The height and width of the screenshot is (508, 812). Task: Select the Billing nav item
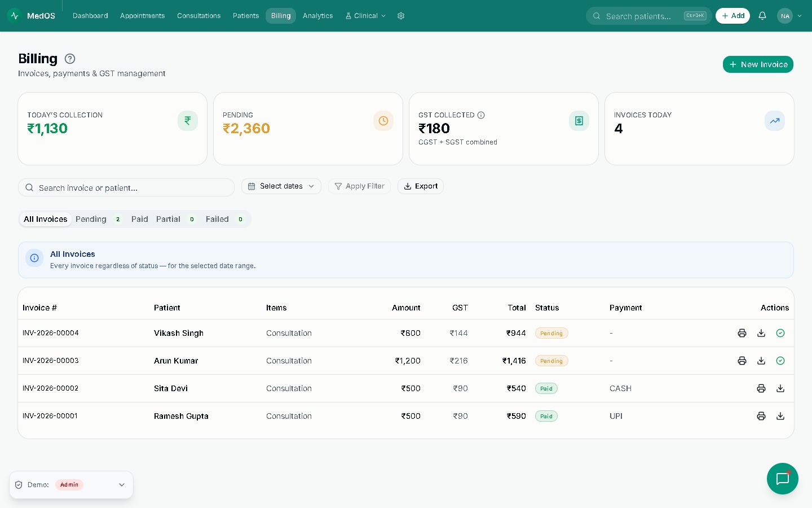tap(281, 16)
